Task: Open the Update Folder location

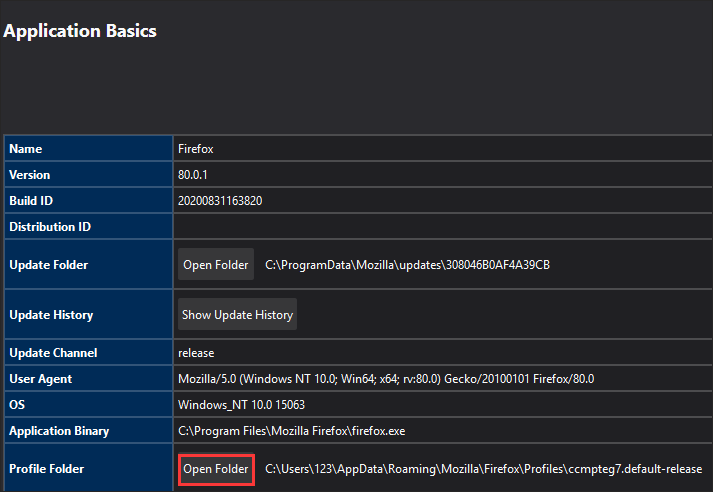Action: [216, 264]
